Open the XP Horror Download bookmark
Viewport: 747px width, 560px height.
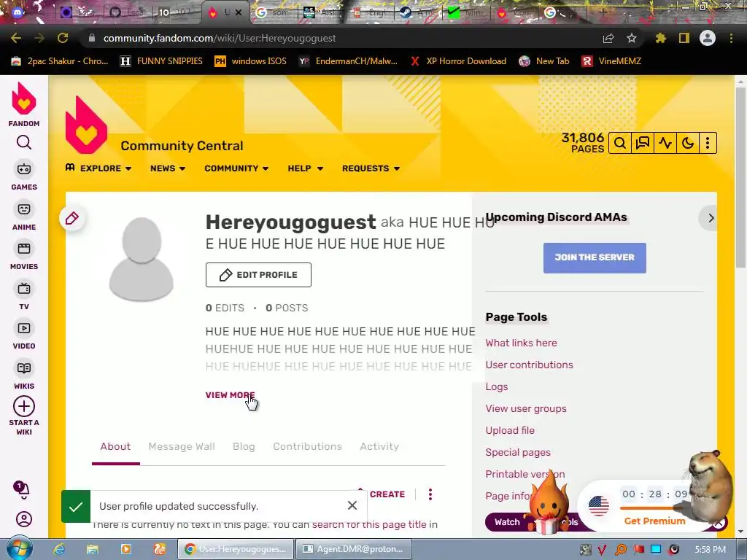458,61
